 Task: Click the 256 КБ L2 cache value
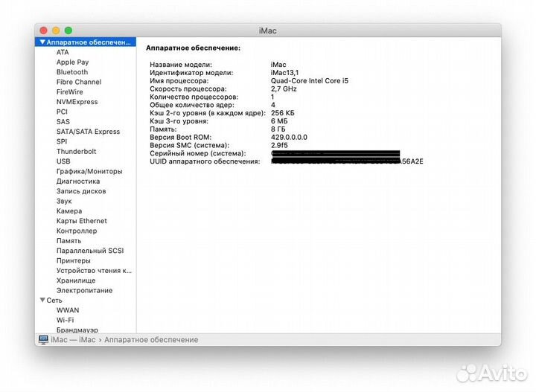click(282, 113)
